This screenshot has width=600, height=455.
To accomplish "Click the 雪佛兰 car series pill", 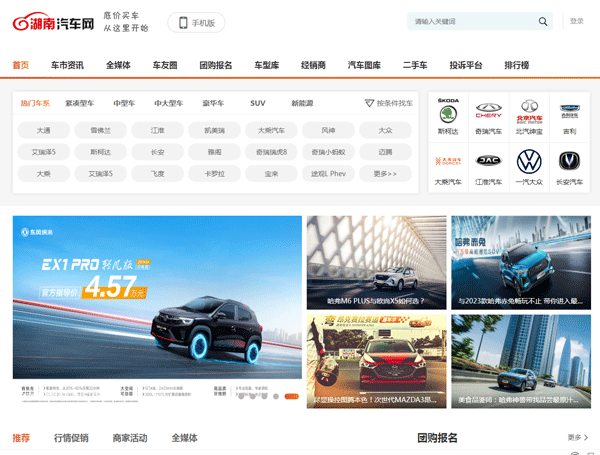I will 101,130.
